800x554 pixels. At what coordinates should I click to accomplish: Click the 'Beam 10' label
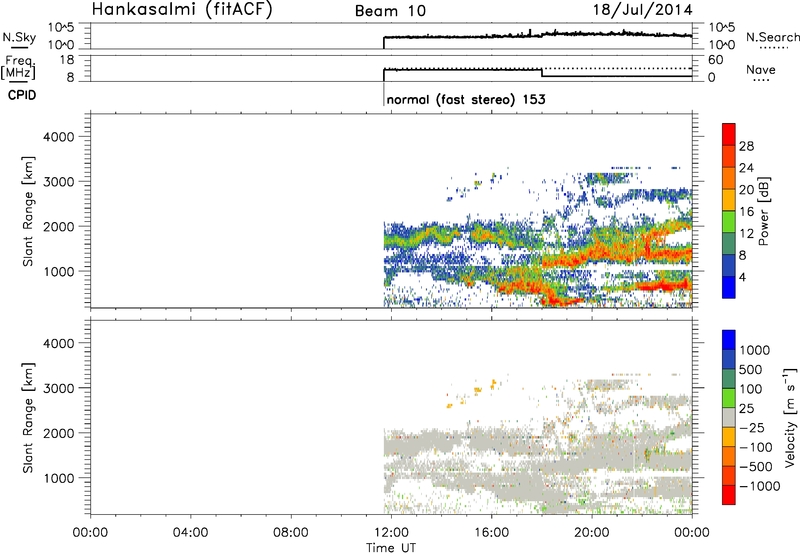pos(390,11)
